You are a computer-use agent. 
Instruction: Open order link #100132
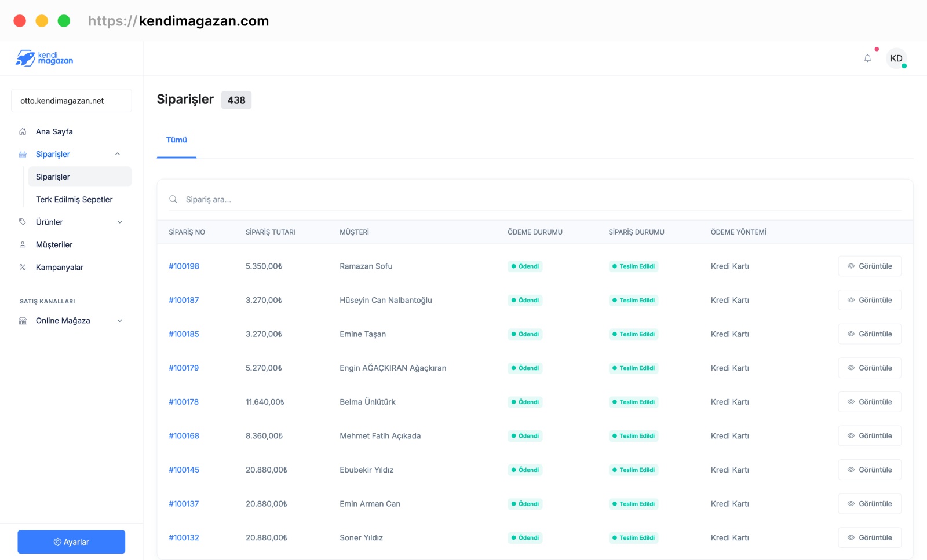point(184,537)
